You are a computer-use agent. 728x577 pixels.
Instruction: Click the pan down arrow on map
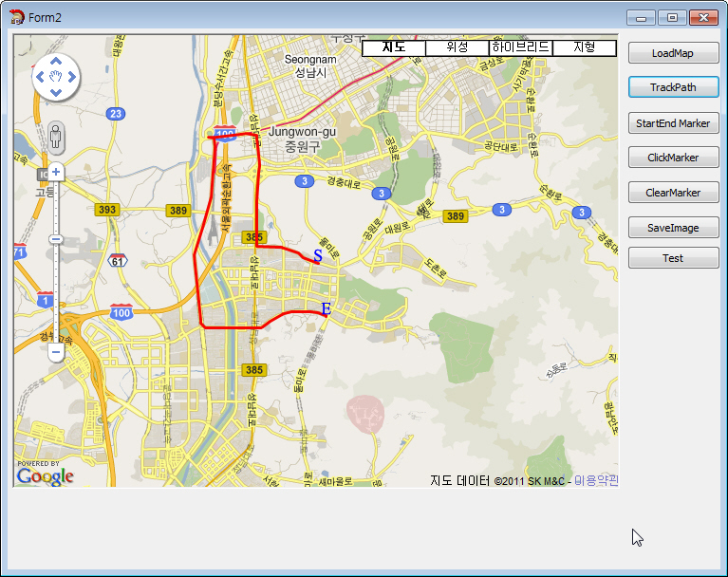[56, 93]
